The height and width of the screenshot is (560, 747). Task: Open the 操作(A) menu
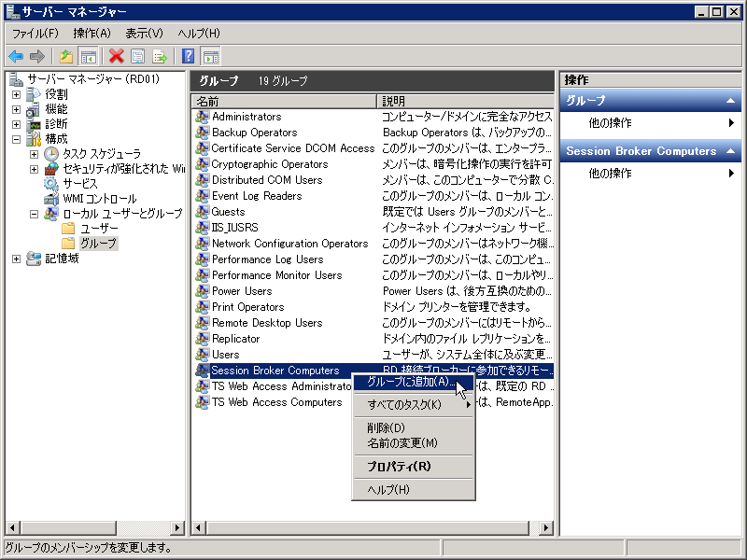92,34
